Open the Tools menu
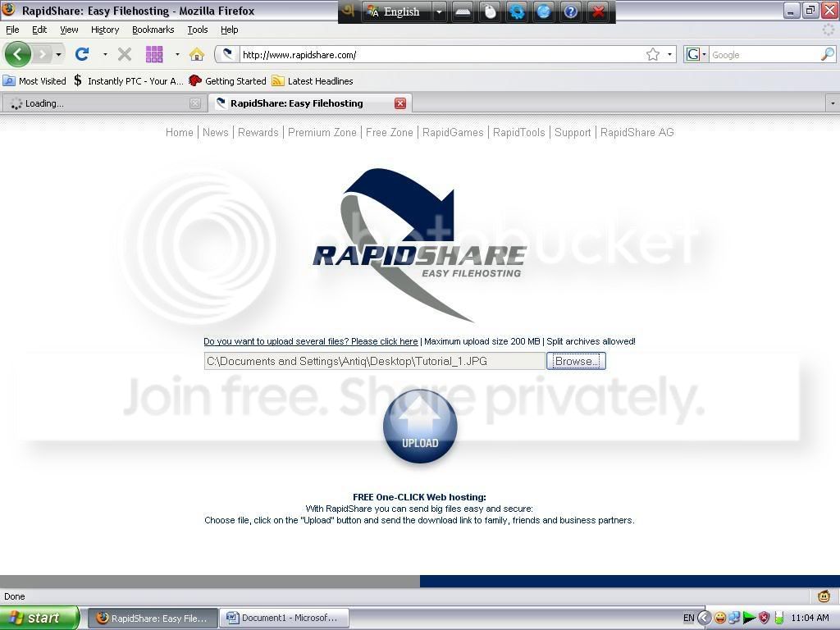 click(x=198, y=30)
